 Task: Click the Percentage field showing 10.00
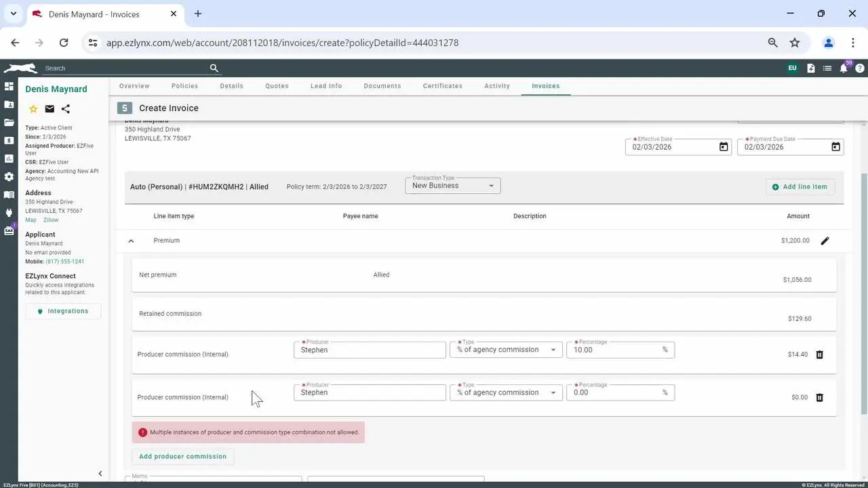click(x=614, y=350)
